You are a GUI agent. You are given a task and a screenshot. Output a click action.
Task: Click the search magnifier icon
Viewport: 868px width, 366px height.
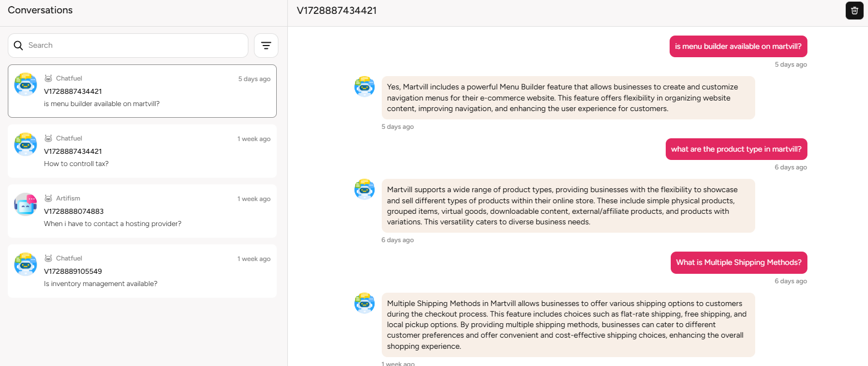point(18,46)
